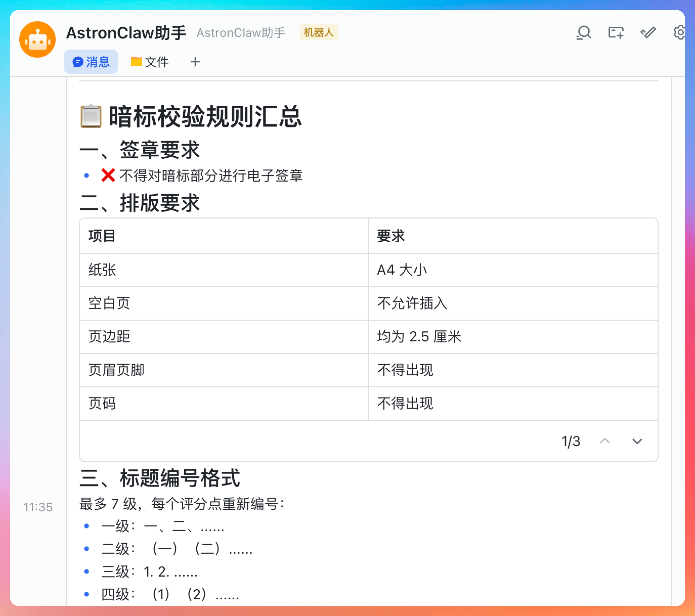The width and height of the screenshot is (695, 616).
Task: Click the 1/3 page indicator
Action: click(x=571, y=441)
